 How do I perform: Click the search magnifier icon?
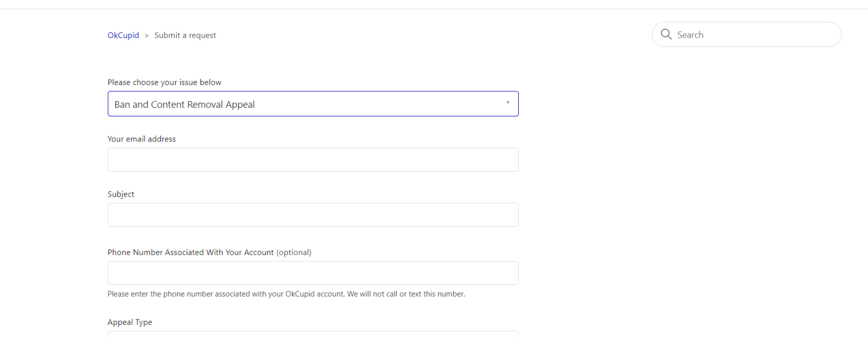[x=666, y=34]
